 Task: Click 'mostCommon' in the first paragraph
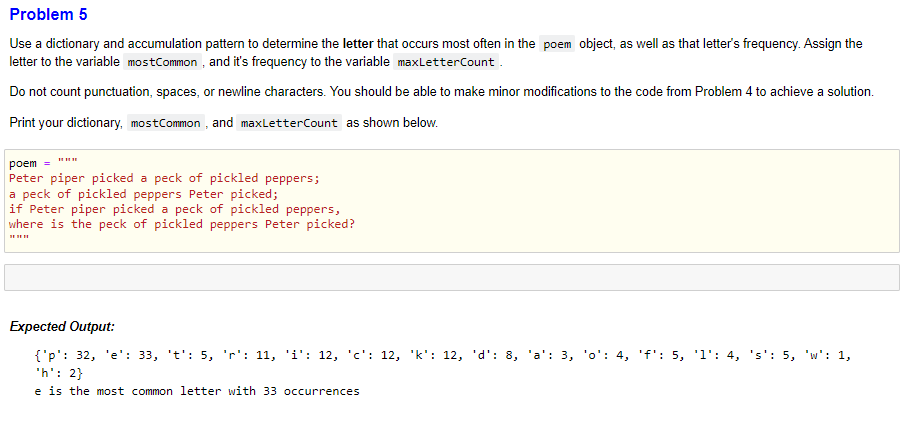tap(162, 62)
